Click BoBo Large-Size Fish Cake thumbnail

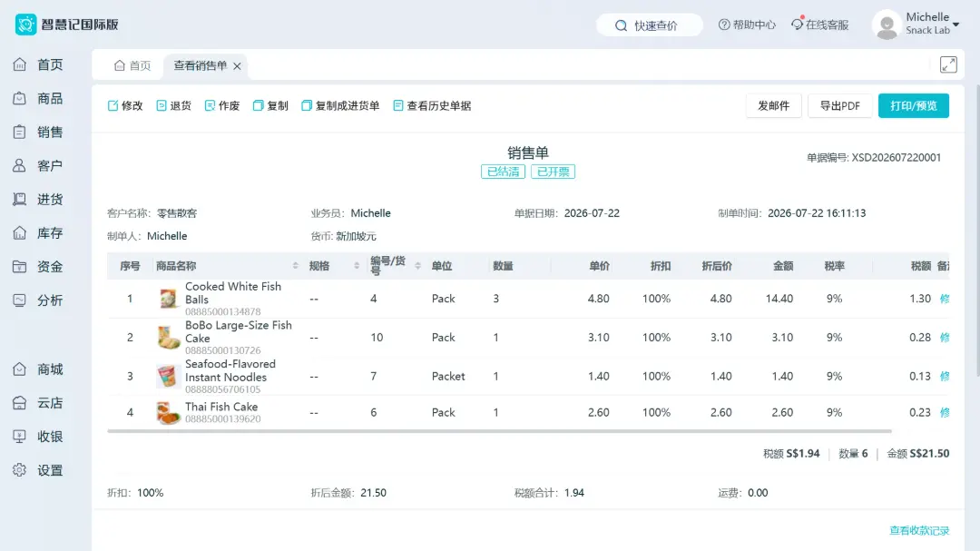pyautogui.click(x=168, y=337)
